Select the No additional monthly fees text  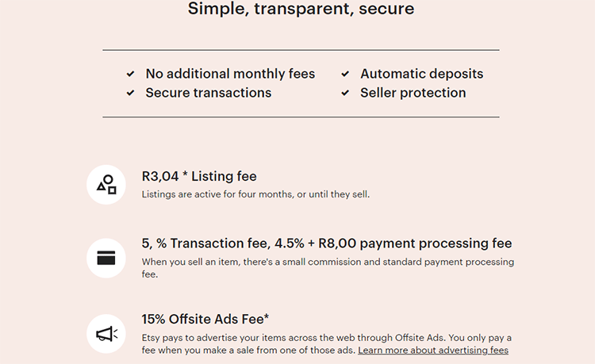[x=230, y=74]
